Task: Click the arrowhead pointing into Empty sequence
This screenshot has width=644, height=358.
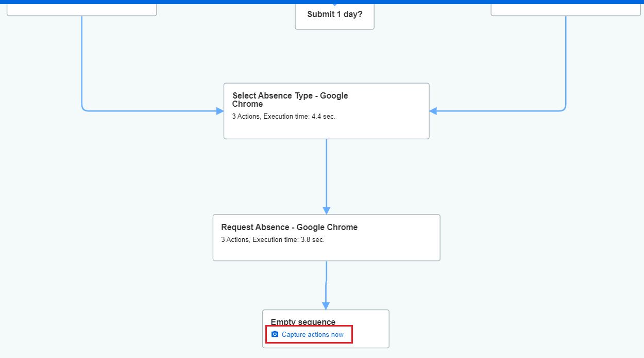Action: (326, 305)
